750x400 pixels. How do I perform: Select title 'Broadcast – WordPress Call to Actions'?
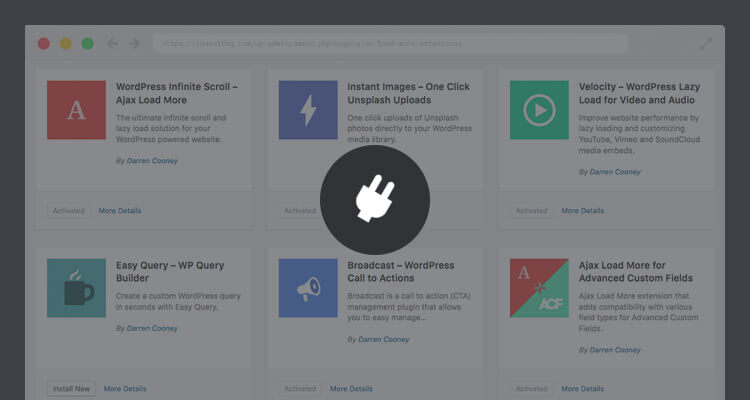pyautogui.click(x=401, y=271)
